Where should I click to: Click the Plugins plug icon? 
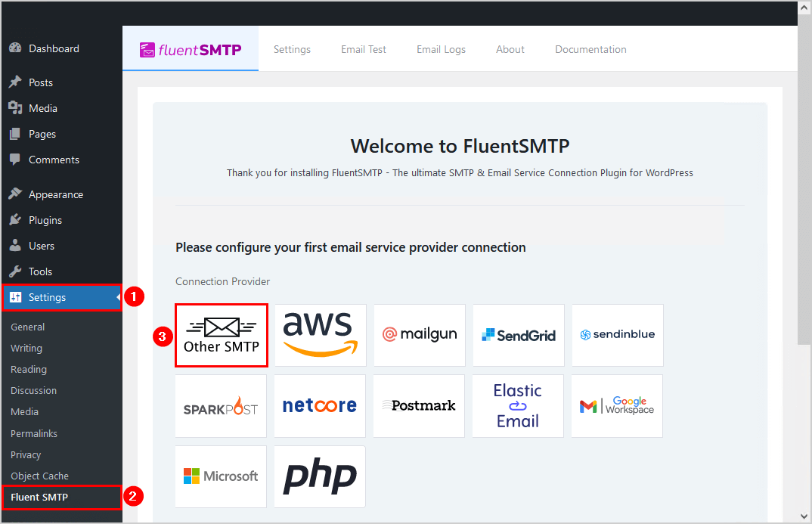click(15, 219)
